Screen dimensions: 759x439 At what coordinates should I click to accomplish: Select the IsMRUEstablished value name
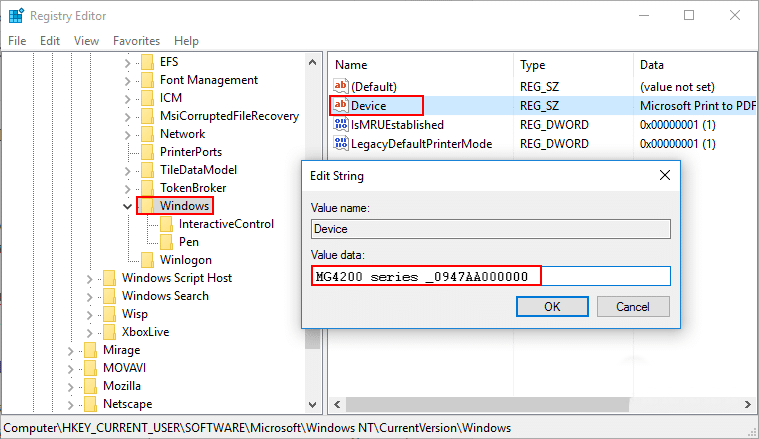tap(397, 125)
